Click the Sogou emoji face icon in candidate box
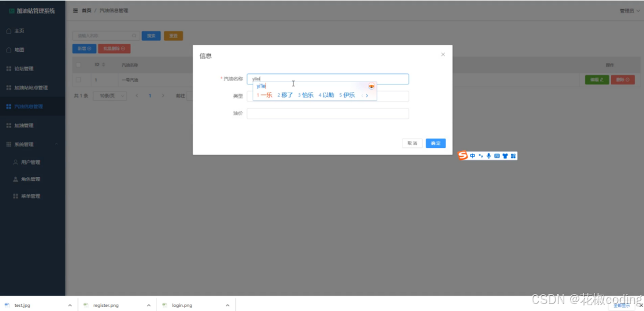Screen dimensions: 644x311 [x=371, y=86]
